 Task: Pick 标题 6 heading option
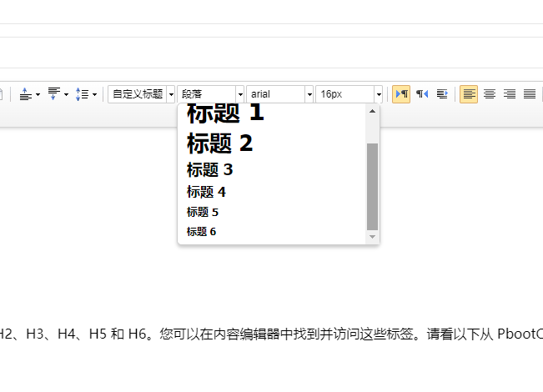(201, 232)
